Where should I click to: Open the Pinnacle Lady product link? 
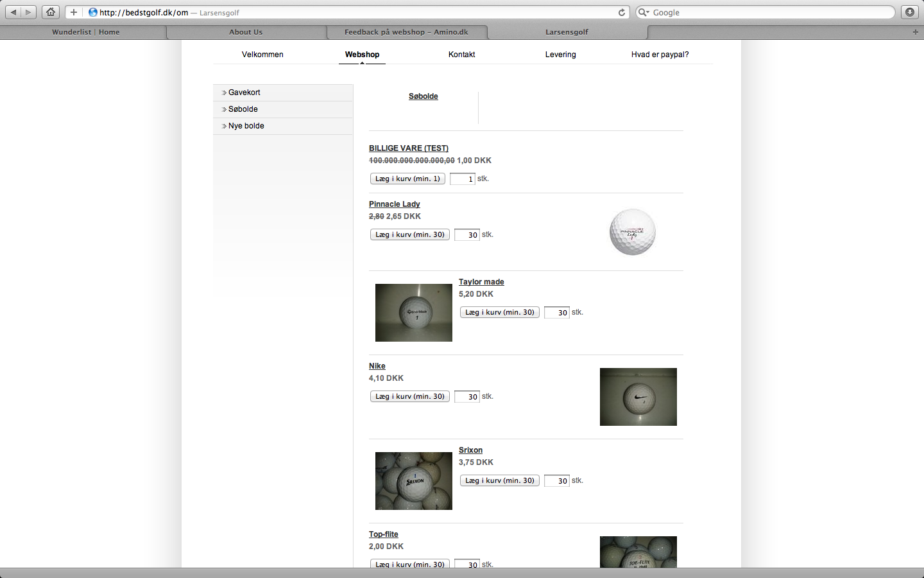[x=395, y=204]
